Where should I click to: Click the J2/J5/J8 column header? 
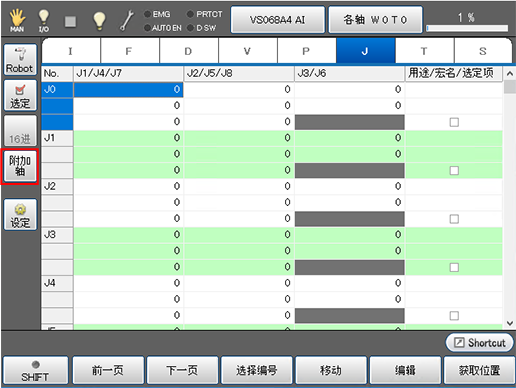[239, 73]
